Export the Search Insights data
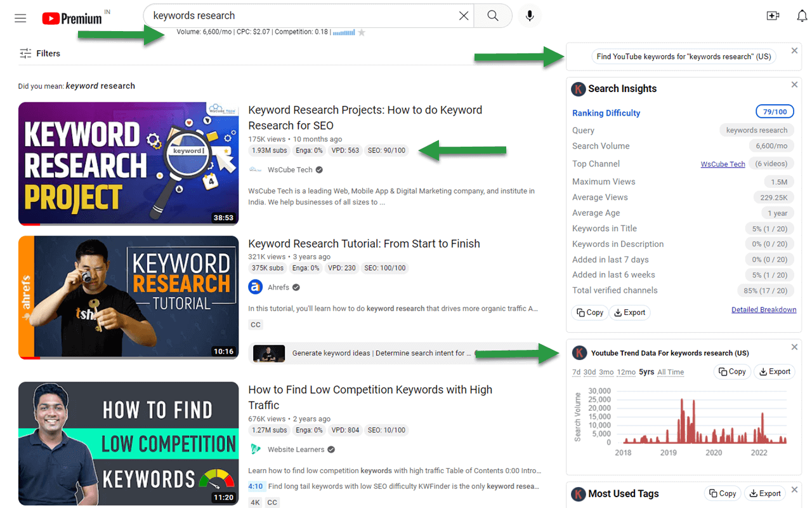The image size is (812, 508). coord(629,312)
